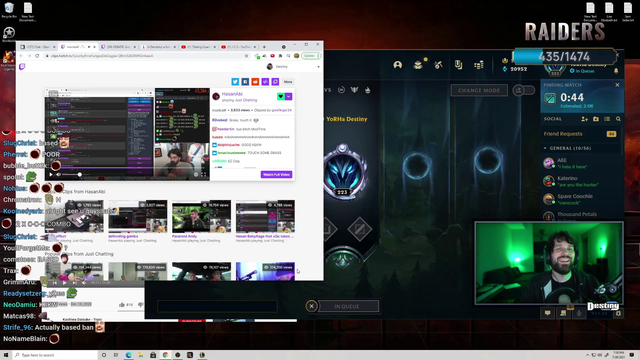Open the 'Paranoid Andy' clip thumbnail
This screenshot has width=640, height=360.
pyautogui.click(x=201, y=216)
